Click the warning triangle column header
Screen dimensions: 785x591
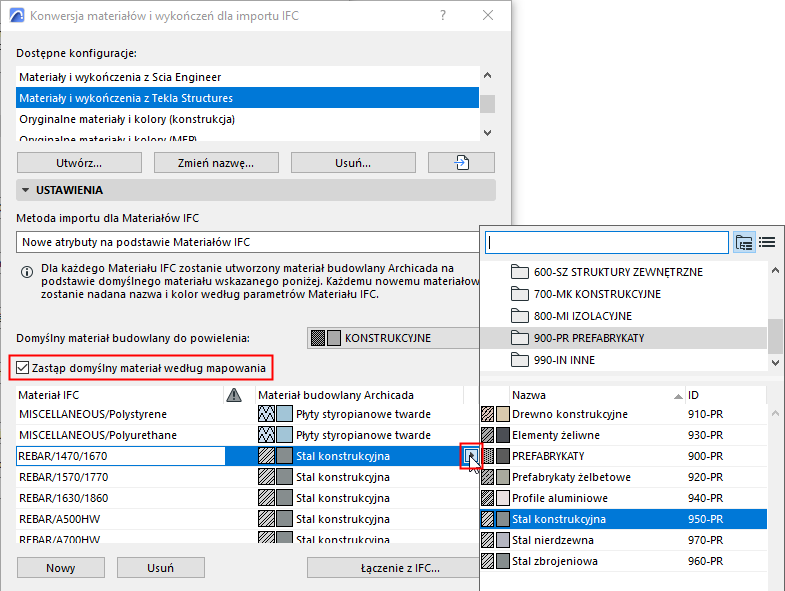point(234,395)
